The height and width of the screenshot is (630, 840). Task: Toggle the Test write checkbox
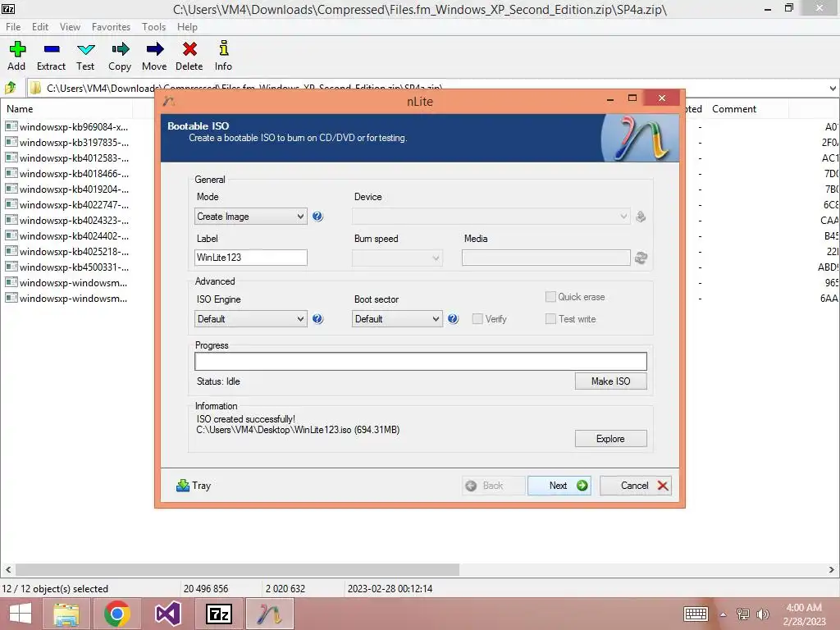click(550, 319)
